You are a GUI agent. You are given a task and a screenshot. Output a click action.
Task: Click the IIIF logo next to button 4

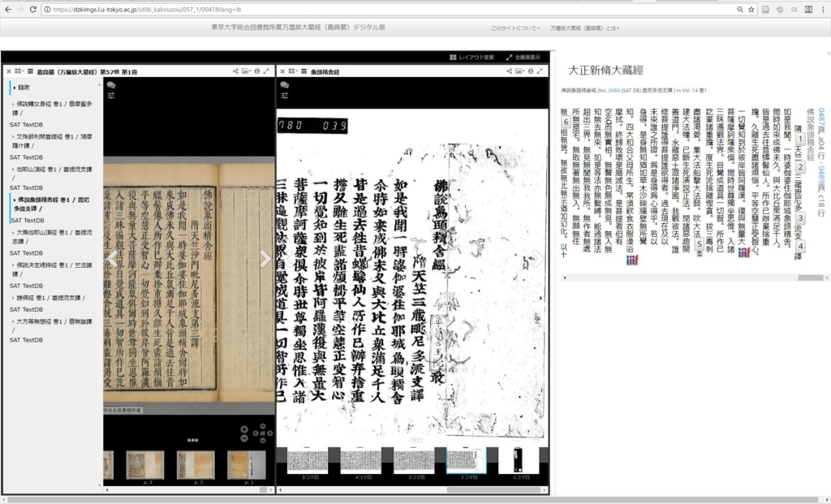tap(744, 253)
